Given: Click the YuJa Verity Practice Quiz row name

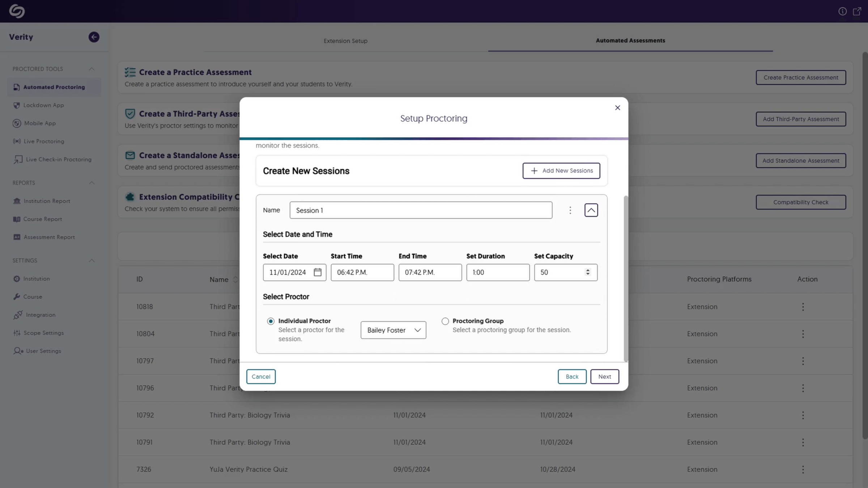Looking at the screenshot, I should 248,469.
